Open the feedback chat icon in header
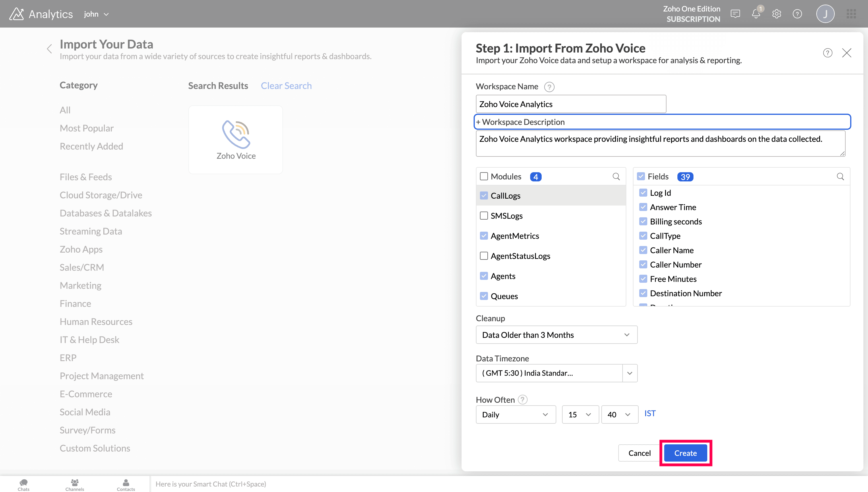This screenshot has height=492, width=868. (735, 14)
